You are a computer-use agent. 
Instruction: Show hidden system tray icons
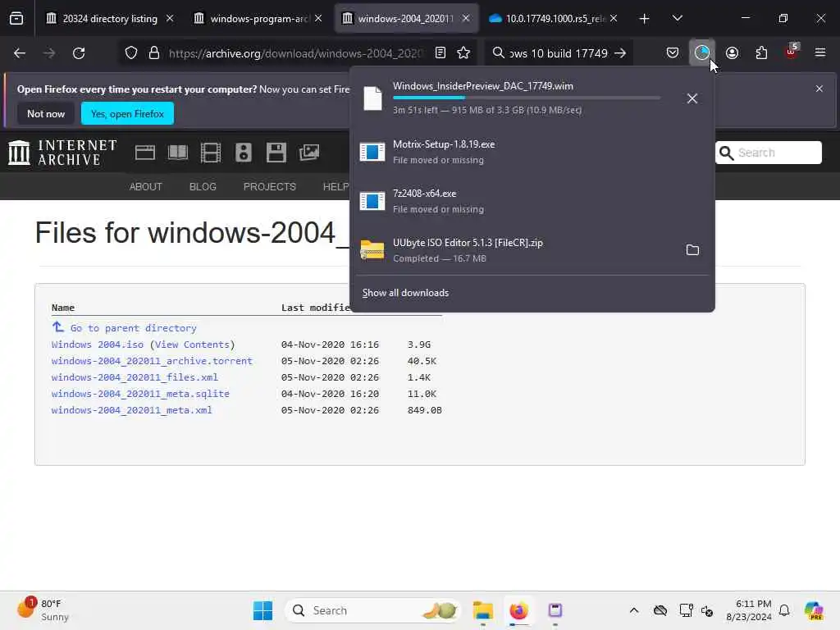click(x=634, y=610)
